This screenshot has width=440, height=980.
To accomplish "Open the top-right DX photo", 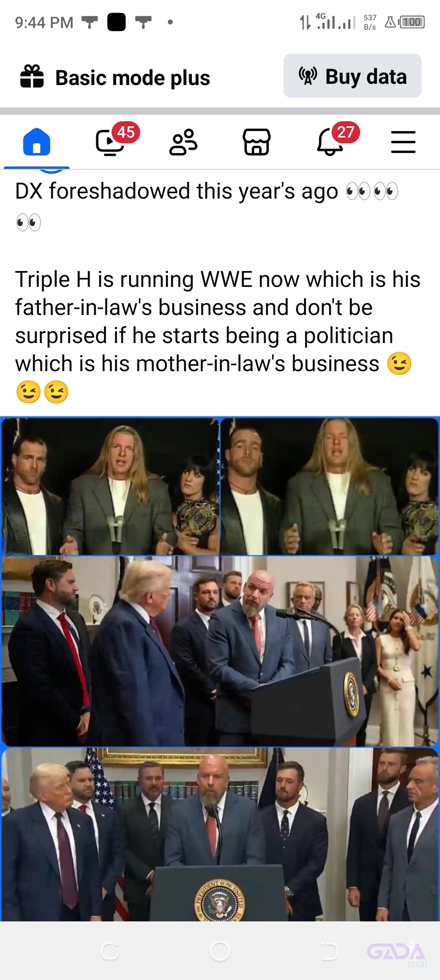I will click(330, 486).
